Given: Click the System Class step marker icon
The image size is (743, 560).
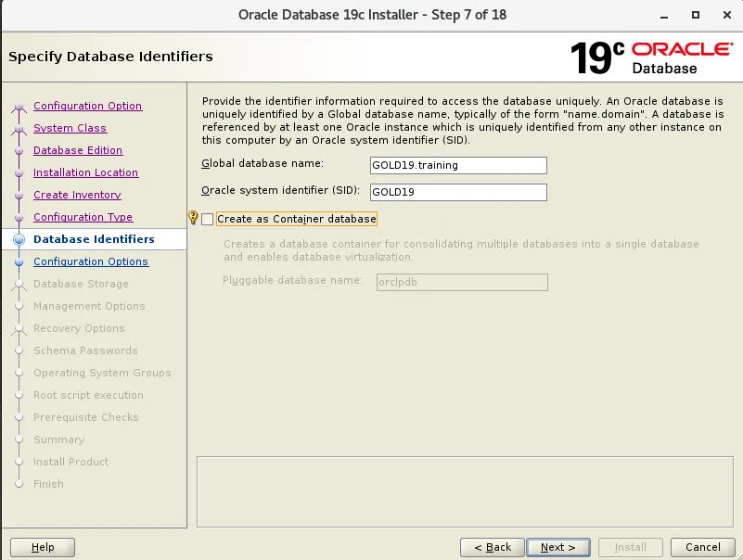Looking at the screenshot, I should click(19, 129).
